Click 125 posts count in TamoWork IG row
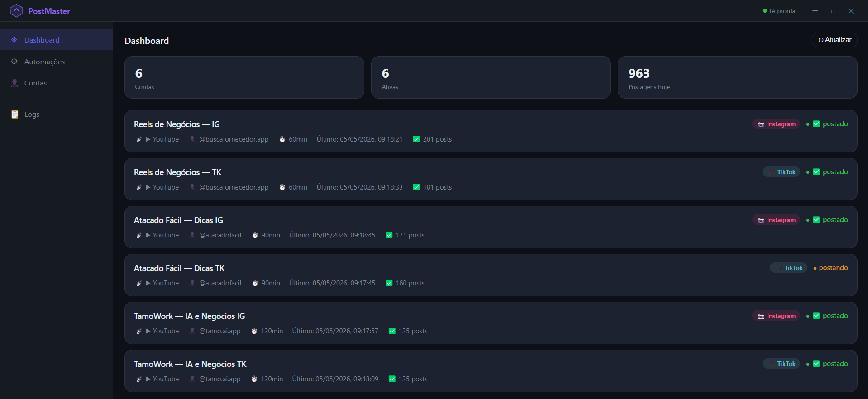 413,331
